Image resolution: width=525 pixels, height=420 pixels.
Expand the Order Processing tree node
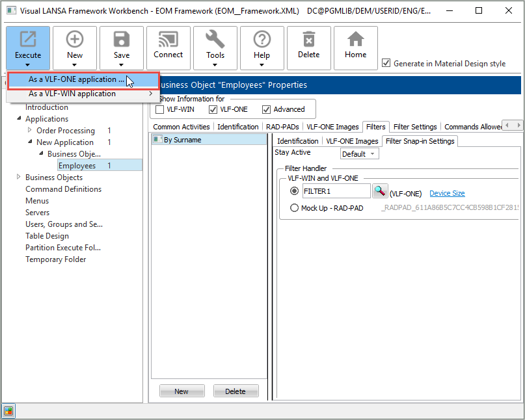point(29,131)
